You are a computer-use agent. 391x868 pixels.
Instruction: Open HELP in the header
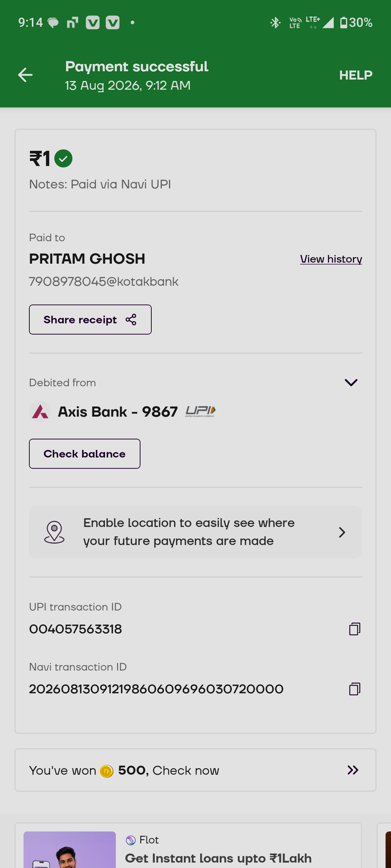click(x=356, y=75)
